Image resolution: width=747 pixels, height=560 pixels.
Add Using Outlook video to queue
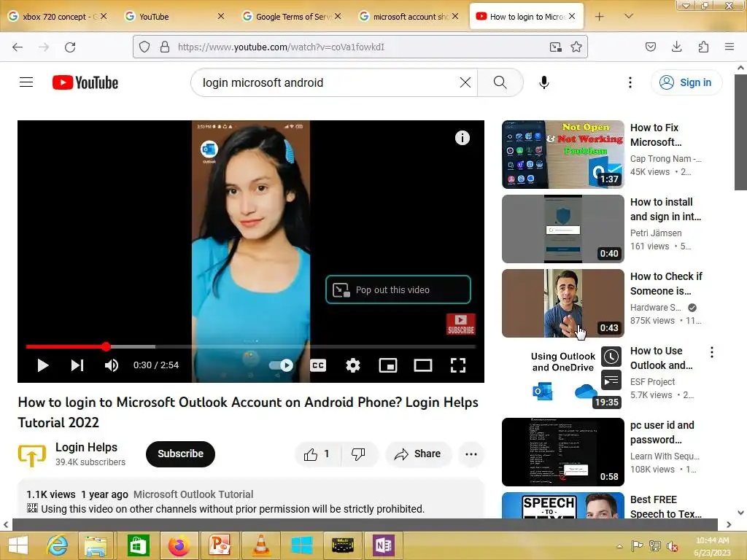[x=611, y=380]
